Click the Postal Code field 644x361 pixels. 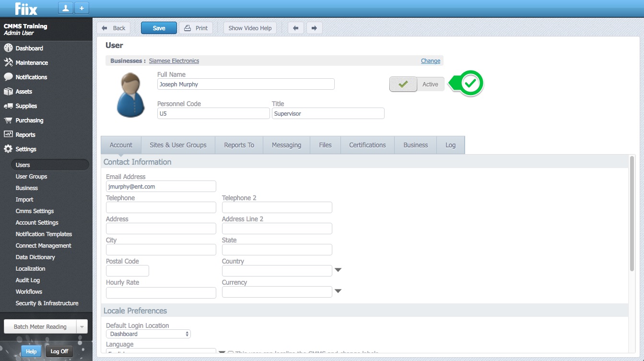(128, 271)
